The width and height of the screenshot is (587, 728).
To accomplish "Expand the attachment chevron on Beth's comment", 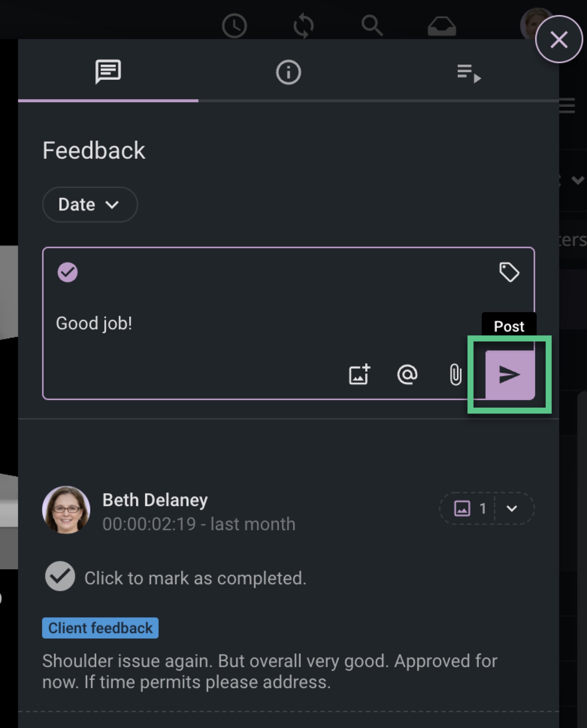I will pos(512,509).
